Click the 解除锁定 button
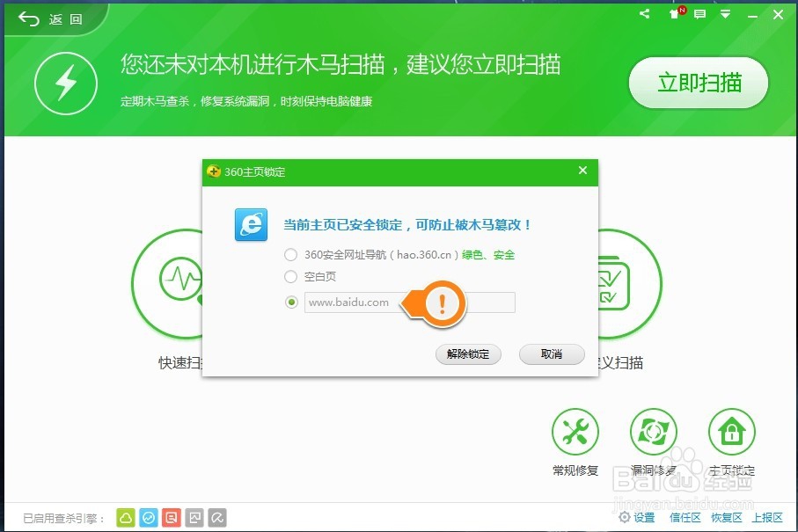The height and width of the screenshot is (532, 798). coord(468,354)
